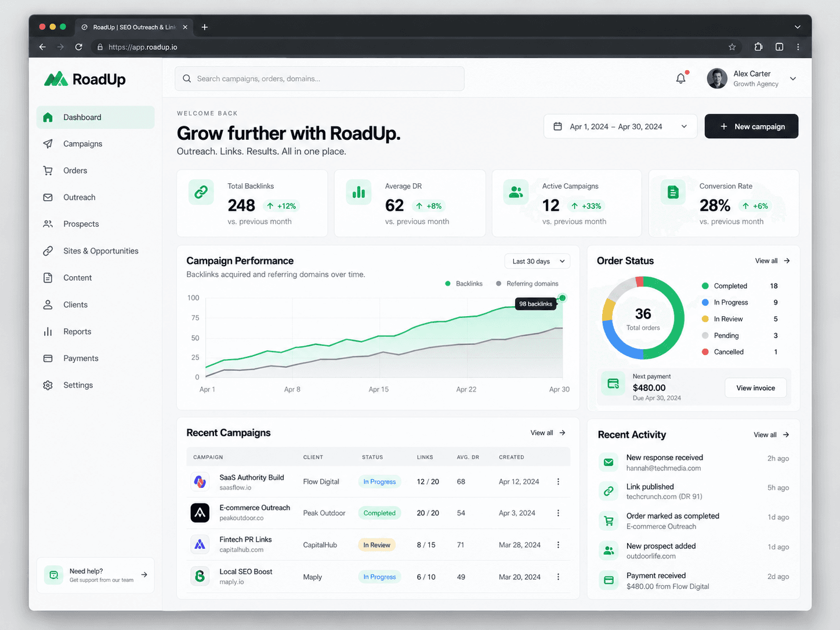Open the Campaigns section in the sidebar
The image size is (840, 630).
click(96, 144)
